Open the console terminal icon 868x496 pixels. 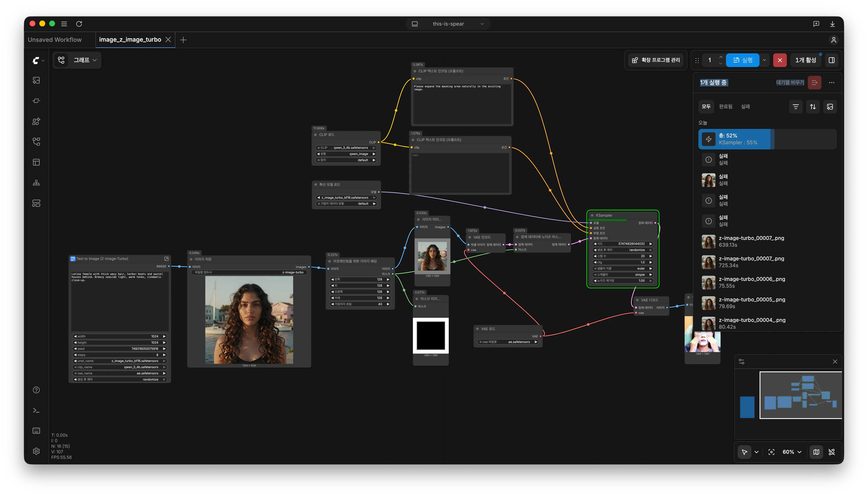click(x=36, y=410)
